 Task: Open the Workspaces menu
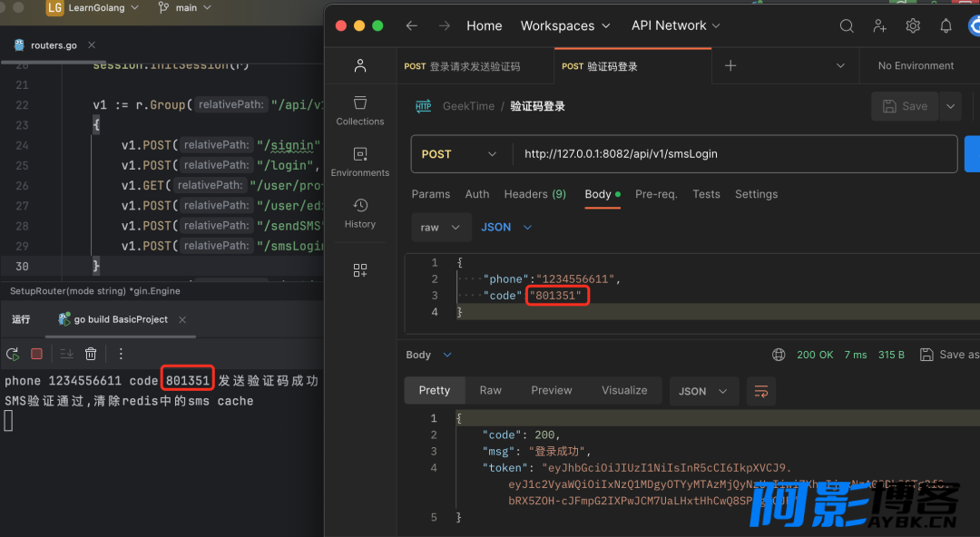coord(564,26)
